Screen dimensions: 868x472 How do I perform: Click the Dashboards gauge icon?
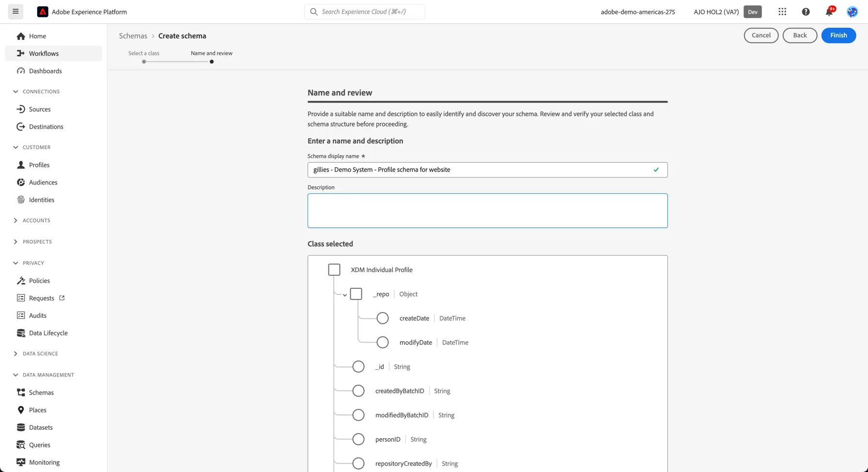[x=21, y=71]
